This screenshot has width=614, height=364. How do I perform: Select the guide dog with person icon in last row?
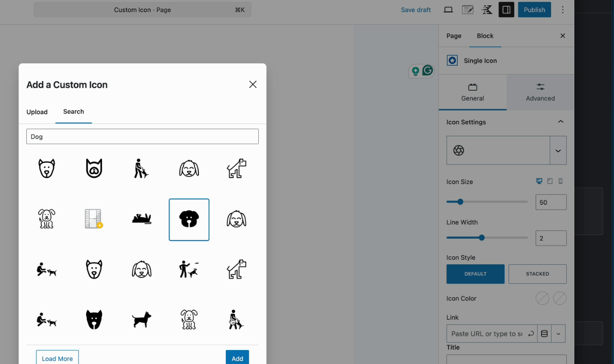tap(236, 319)
